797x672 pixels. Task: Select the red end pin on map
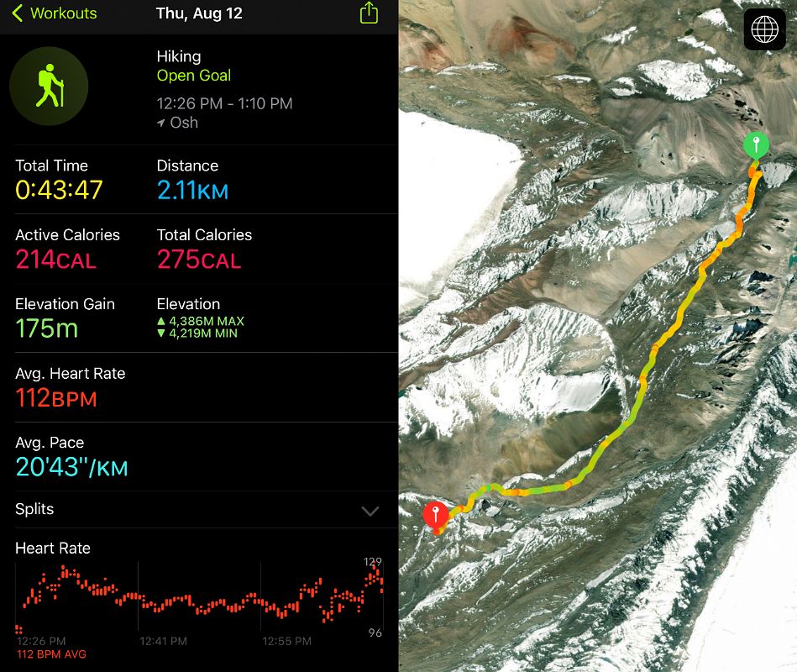pyautogui.click(x=436, y=514)
